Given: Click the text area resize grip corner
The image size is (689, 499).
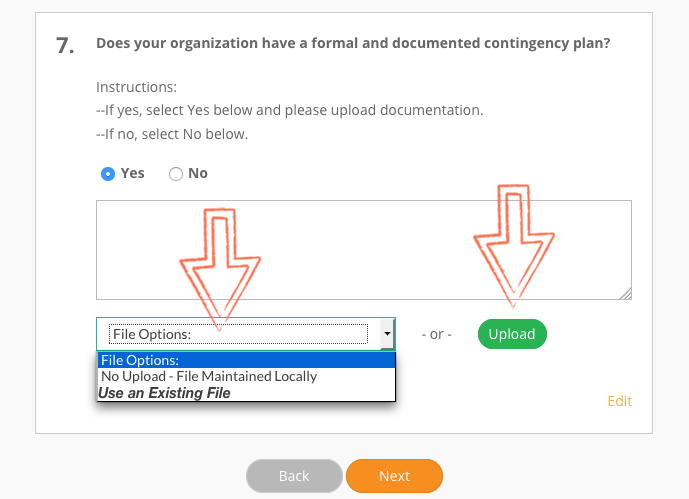Looking at the screenshot, I should pos(626,294).
